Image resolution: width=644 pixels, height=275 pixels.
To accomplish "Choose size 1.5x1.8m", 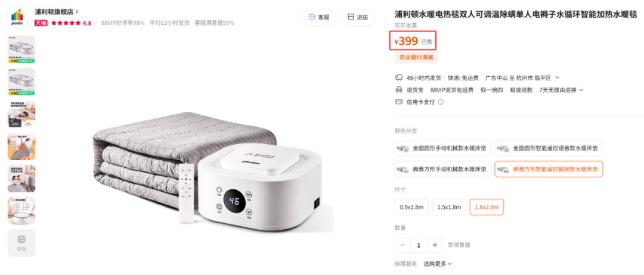I will click(449, 207).
